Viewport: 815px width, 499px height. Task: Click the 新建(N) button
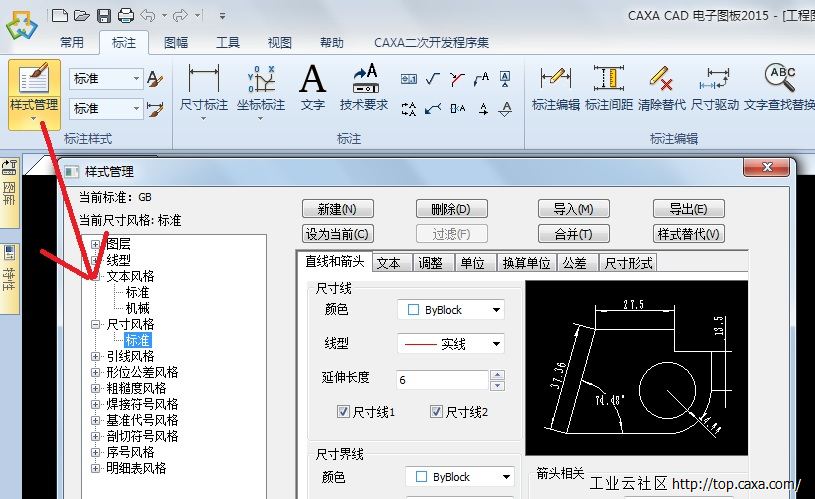(337, 209)
